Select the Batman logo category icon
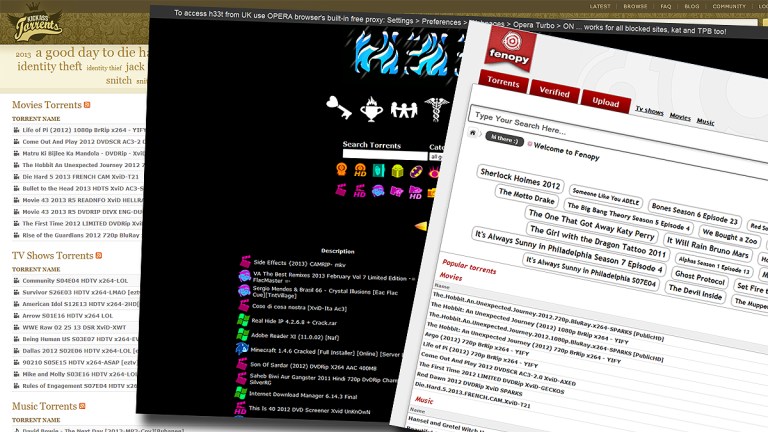This screenshot has height=432, width=768. pos(416,171)
